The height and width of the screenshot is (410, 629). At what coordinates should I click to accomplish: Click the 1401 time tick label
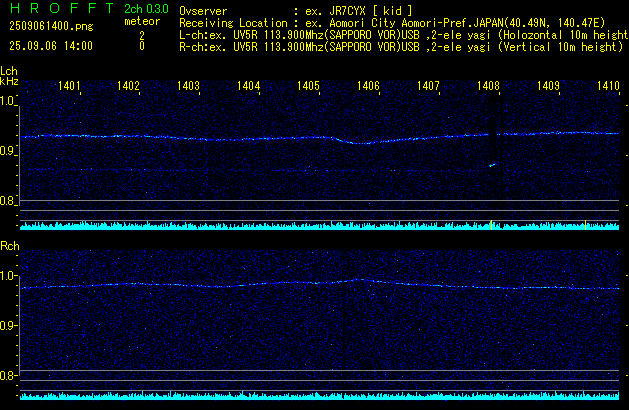coord(69,86)
